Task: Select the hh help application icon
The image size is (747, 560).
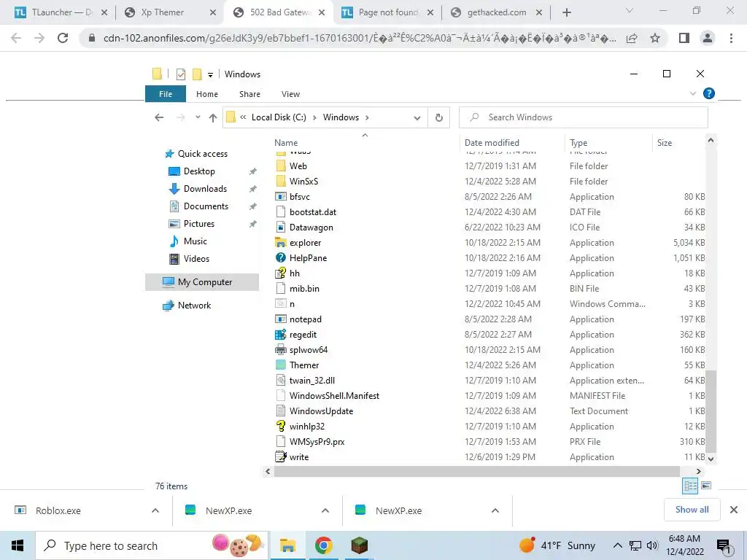Action: [281, 273]
